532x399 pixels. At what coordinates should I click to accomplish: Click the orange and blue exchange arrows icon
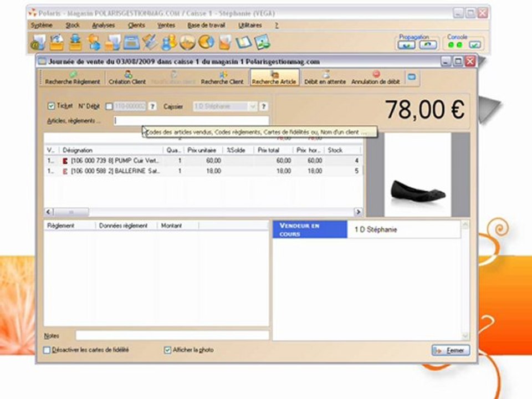pos(94,43)
